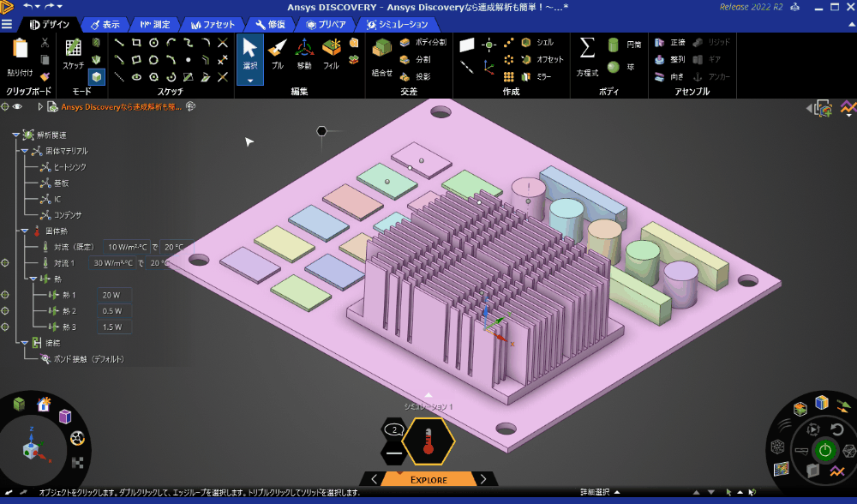The height and width of the screenshot is (504, 857).
Task: Collapse the 固体熱 tree node
Action: (x=25, y=231)
